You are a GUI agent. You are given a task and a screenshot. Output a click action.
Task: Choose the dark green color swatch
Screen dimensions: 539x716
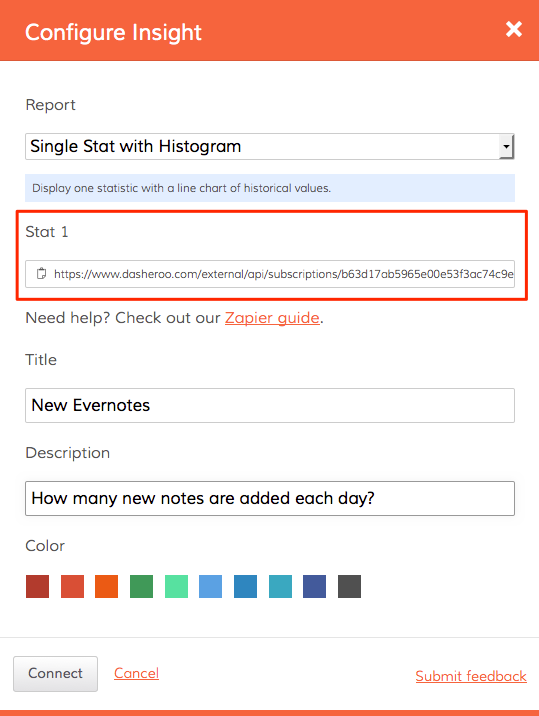141,586
